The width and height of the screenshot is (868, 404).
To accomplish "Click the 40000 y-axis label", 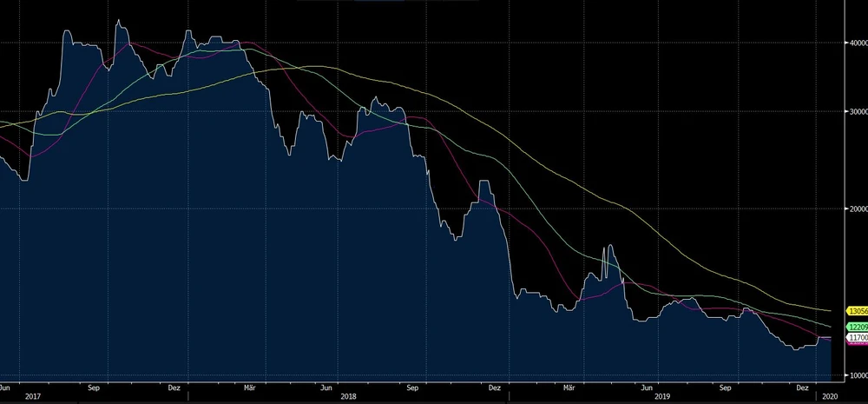I will [857, 42].
